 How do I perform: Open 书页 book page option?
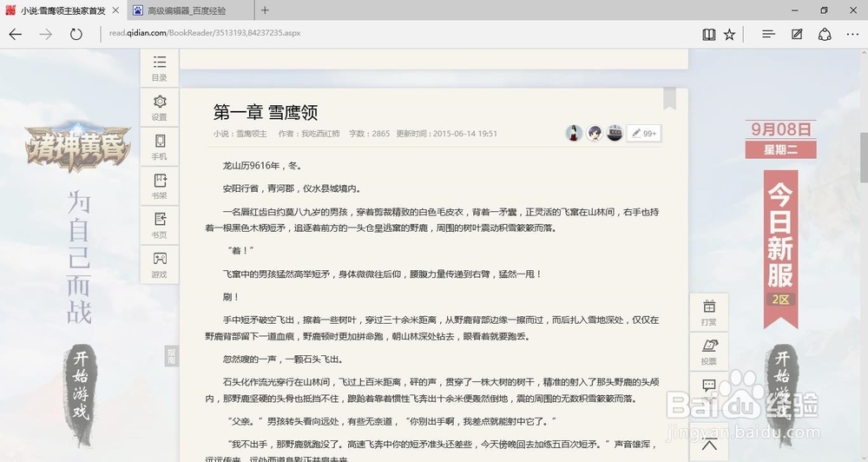(x=160, y=226)
